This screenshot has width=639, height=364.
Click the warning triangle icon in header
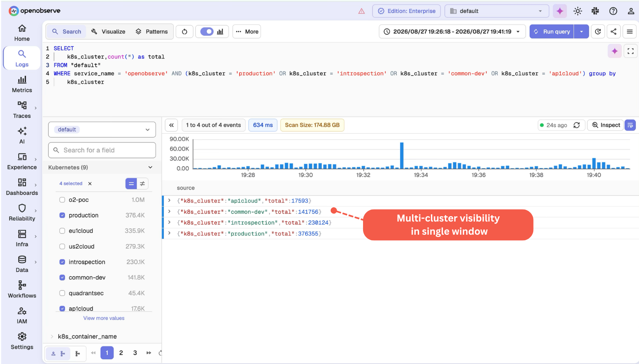pyautogui.click(x=361, y=11)
